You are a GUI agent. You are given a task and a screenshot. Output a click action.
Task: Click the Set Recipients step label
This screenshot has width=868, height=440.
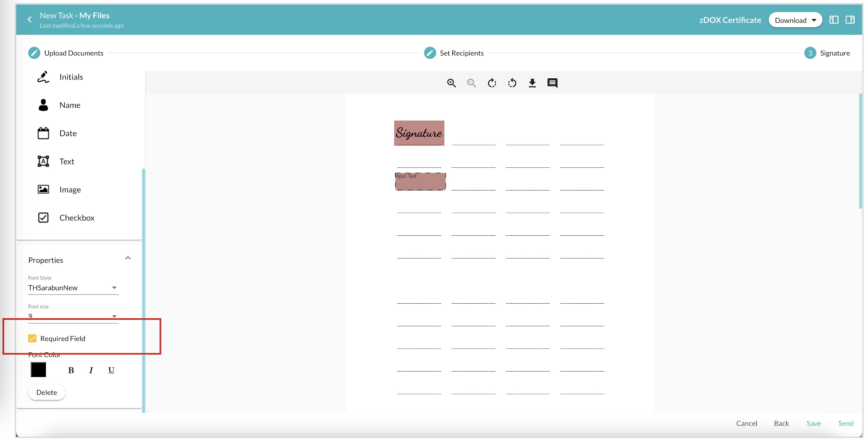click(x=462, y=53)
